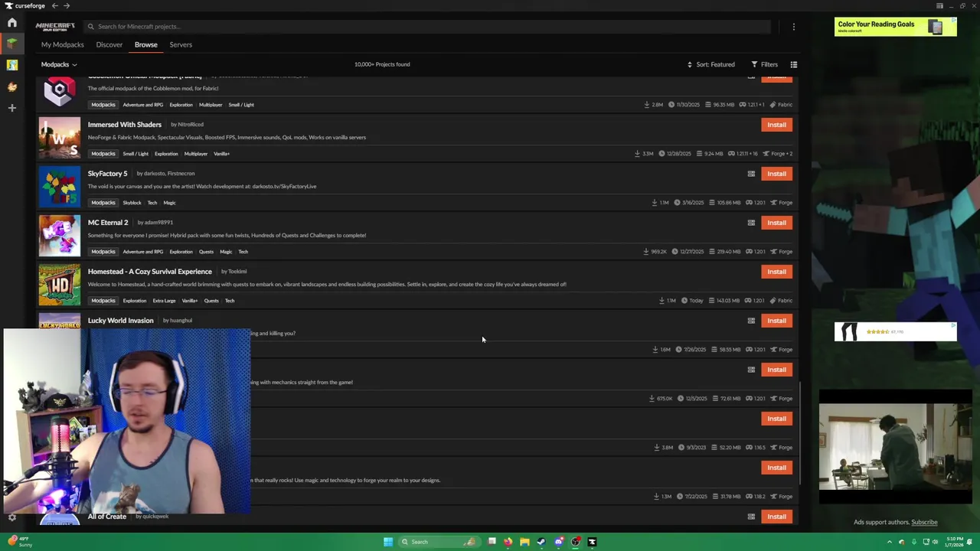Select the Small / Light tag on Cobblemon
This screenshot has width=980, height=551.
click(241, 105)
